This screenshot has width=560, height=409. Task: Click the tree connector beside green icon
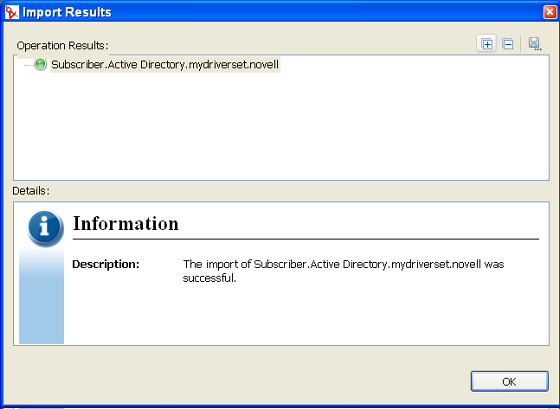tap(28, 65)
